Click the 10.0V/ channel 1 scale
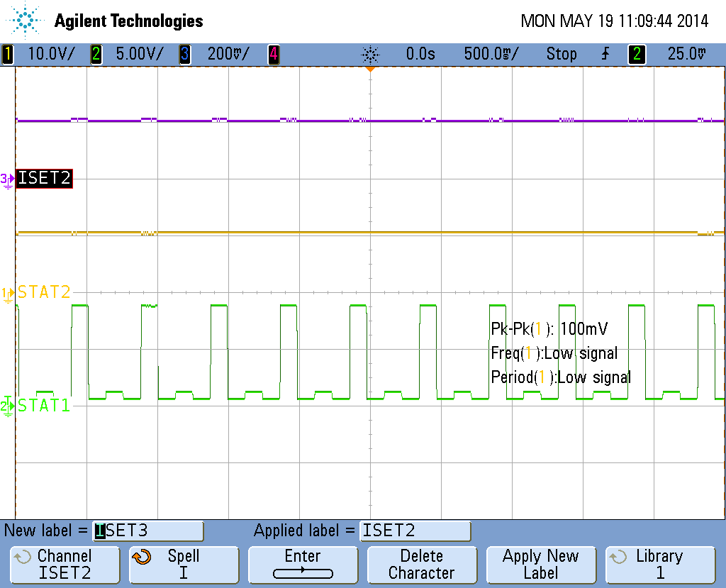 [x=51, y=54]
